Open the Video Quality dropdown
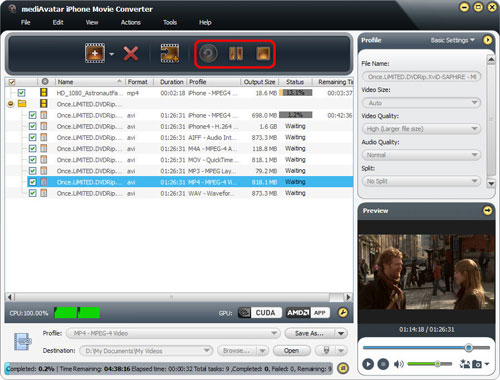Screen dimensions: 500x380 421,129
